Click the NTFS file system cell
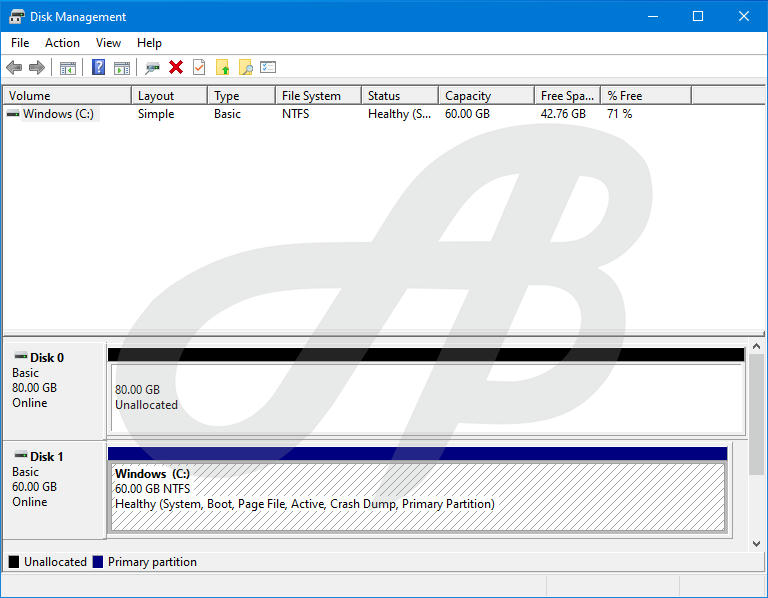768x598 pixels. [295, 114]
